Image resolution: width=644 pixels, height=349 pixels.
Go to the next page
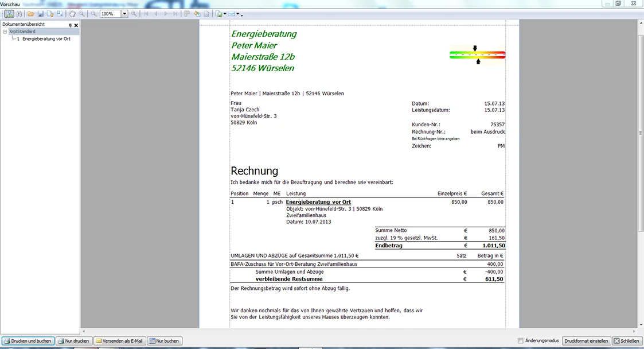click(166, 14)
